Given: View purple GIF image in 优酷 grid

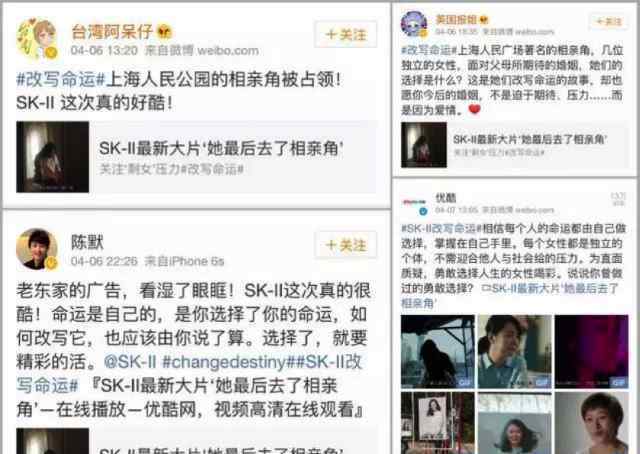Looking at the screenshot, I should coord(591,352).
